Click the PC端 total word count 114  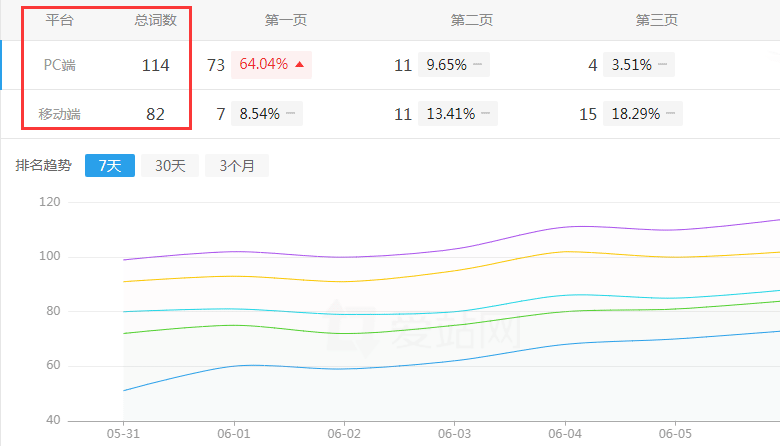click(x=155, y=65)
